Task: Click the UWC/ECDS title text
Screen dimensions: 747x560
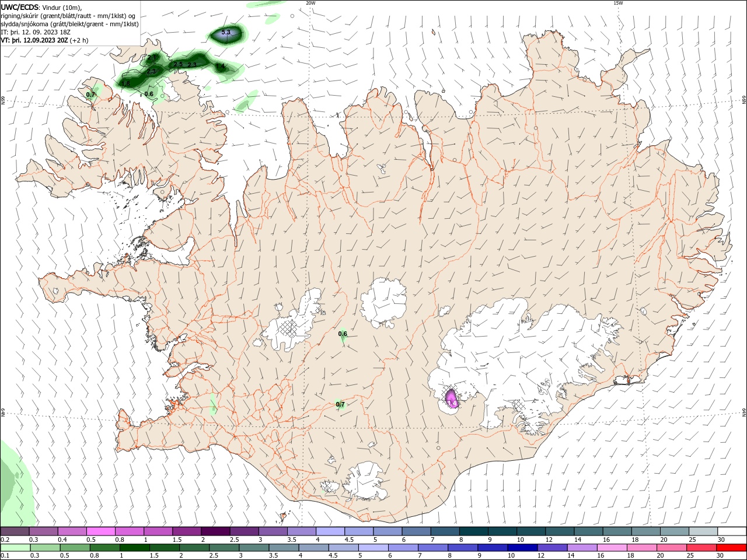Action: [20, 7]
